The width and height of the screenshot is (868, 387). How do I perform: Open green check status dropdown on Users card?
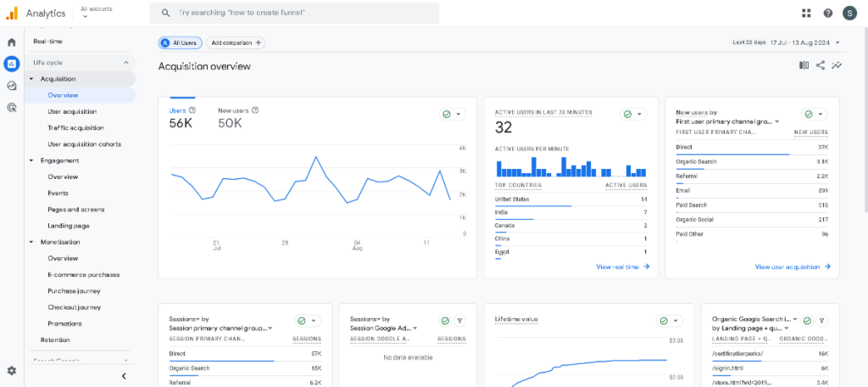[452, 114]
